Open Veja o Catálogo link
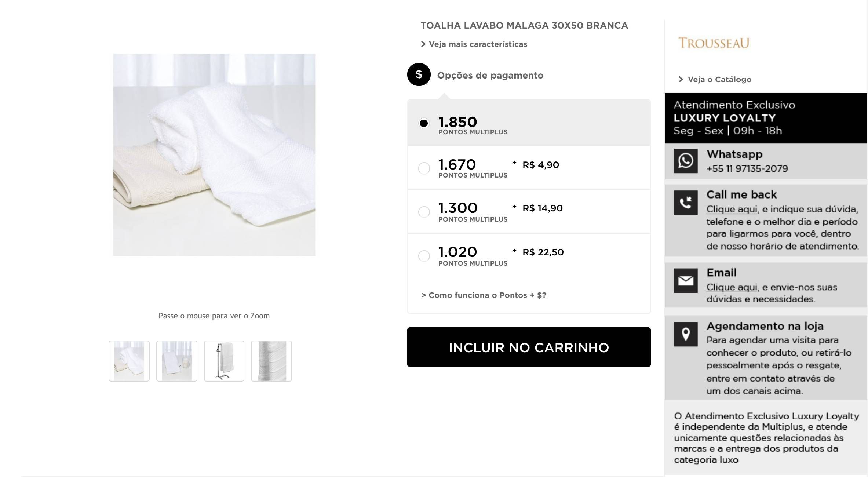This screenshot has height=477, width=868. [x=715, y=80]
